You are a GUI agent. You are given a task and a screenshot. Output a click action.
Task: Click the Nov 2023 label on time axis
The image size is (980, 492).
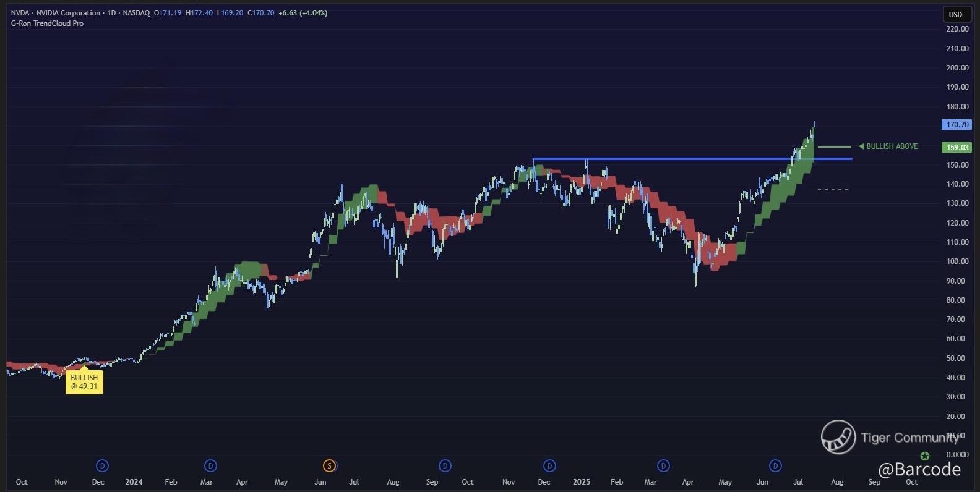coord(61,482)
